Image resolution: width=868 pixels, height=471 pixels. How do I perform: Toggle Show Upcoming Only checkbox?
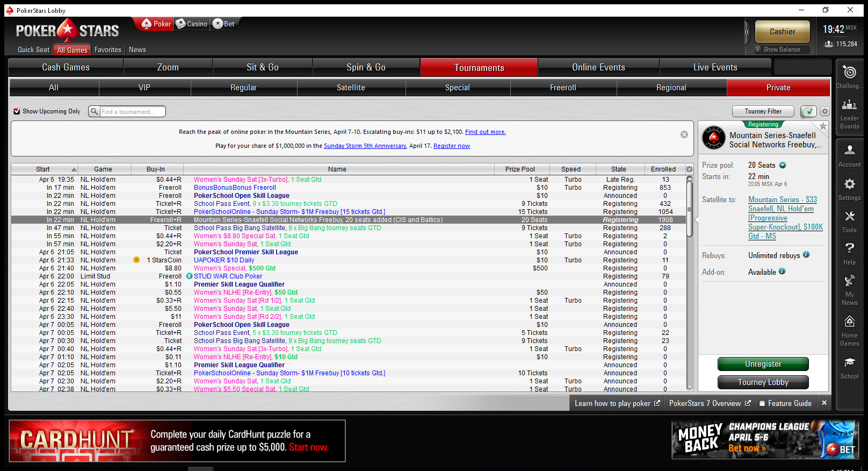point(17,111)
